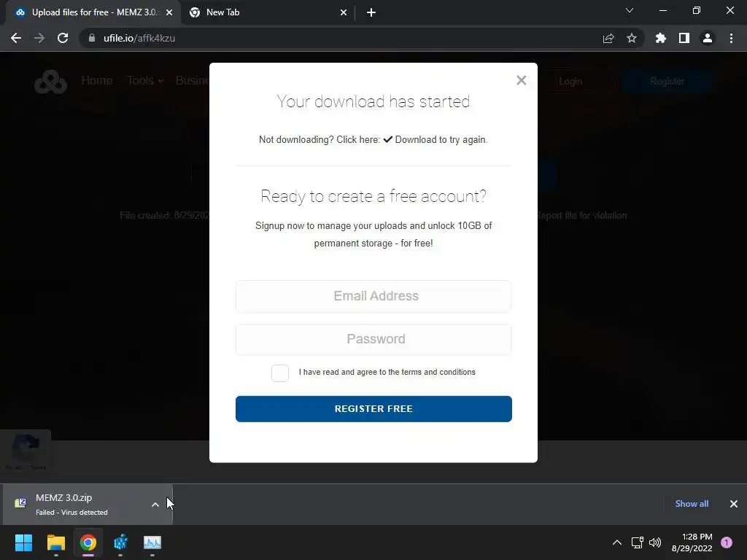Open the share this page icon
The height and width of the screenshot is (560, 747).
click(x=608, y=38)
